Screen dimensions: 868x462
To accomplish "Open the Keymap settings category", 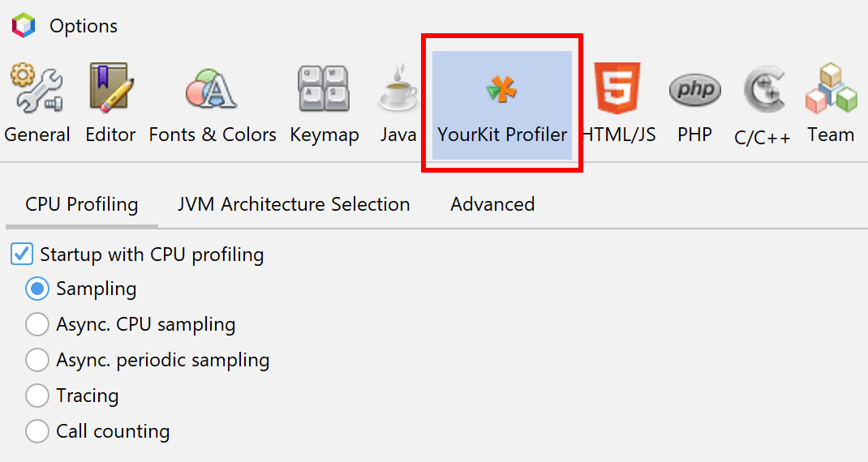I will pyautogui.click(x=324, y=105).
